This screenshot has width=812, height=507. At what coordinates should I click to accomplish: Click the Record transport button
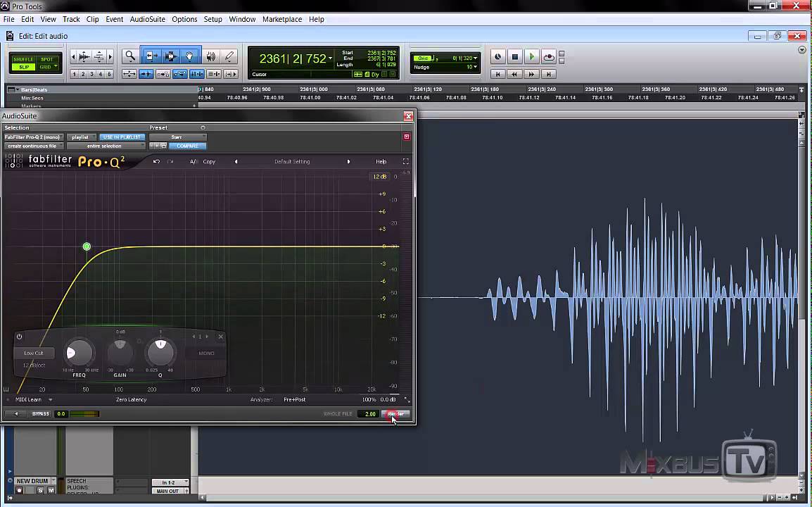point(548,56)
